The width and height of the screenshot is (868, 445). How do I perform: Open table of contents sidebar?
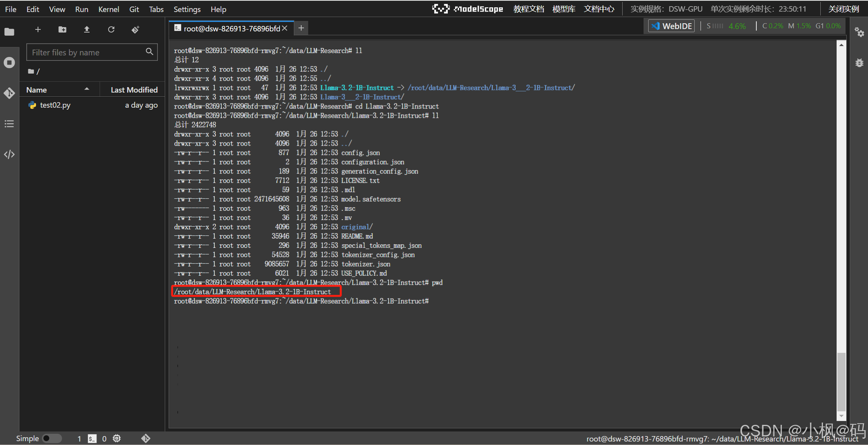point(9,124)
